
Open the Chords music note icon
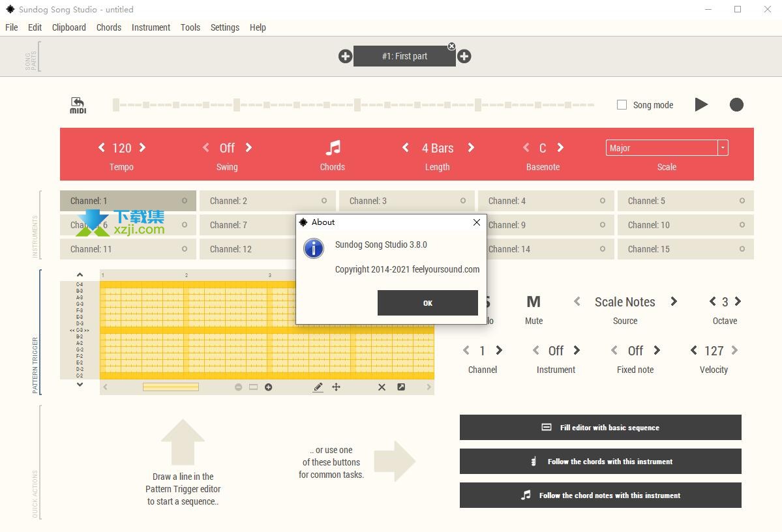pos(333,147)
